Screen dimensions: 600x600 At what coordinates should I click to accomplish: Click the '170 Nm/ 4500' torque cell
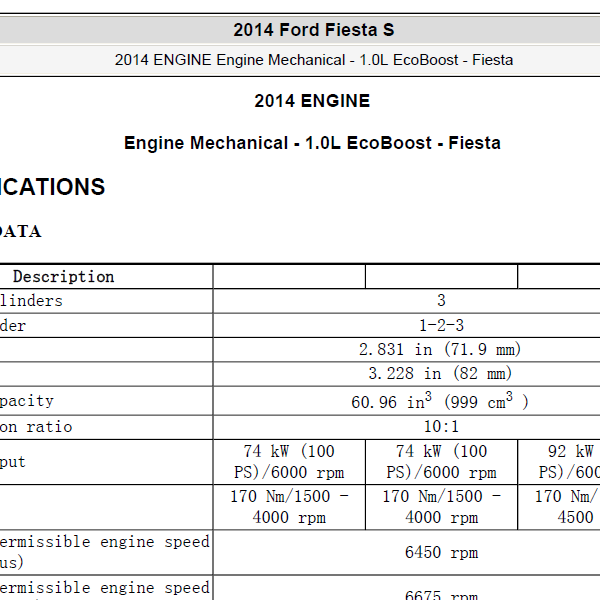(x=559, y=507)
